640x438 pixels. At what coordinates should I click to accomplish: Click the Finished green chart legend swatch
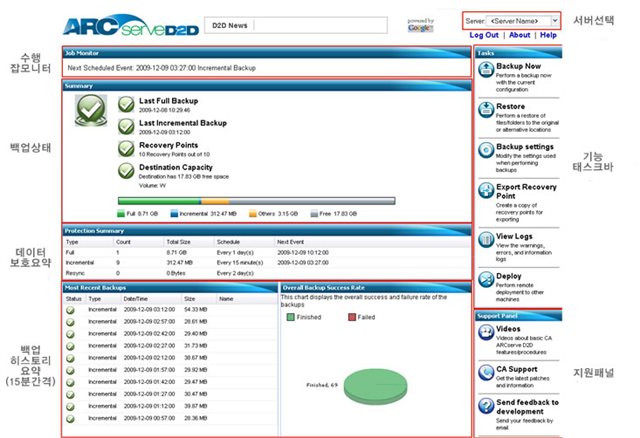click(x=291, y=317)
